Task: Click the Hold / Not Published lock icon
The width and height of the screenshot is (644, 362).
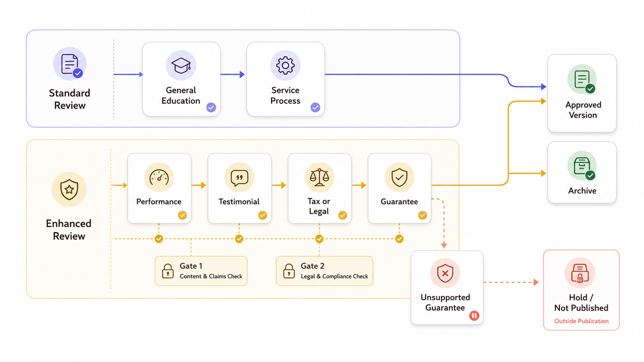Action: (580, 274)
